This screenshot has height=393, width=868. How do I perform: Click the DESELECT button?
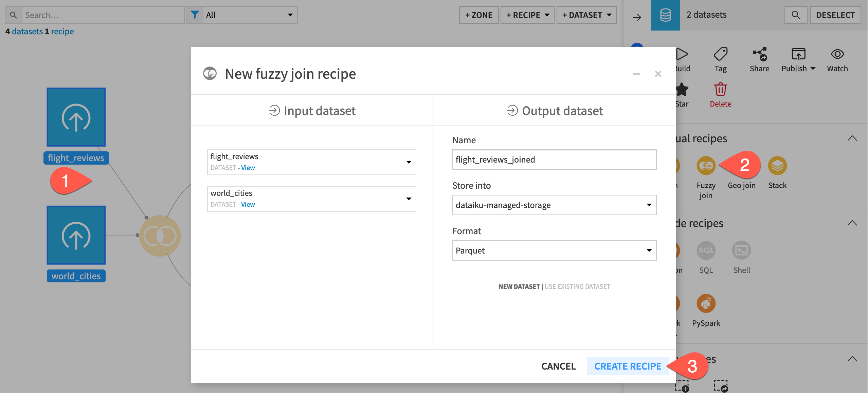pos(835,15)
